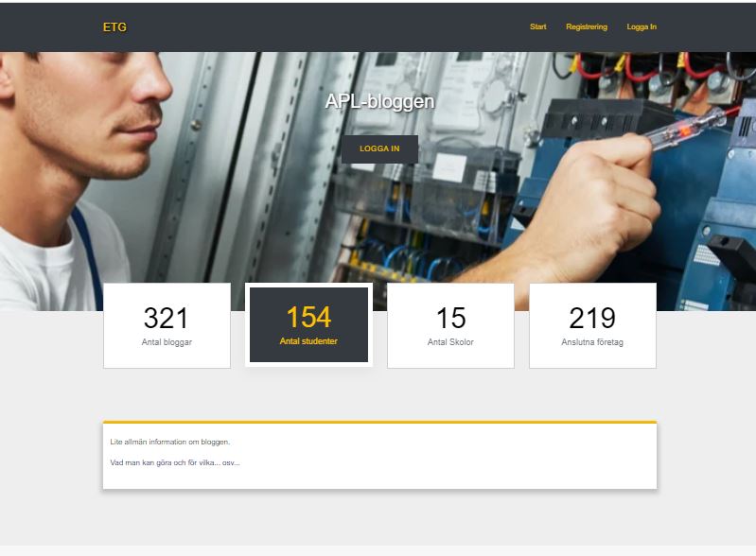
Task: Click the LOGGA IN hero button
Action: tap(379, 148)
